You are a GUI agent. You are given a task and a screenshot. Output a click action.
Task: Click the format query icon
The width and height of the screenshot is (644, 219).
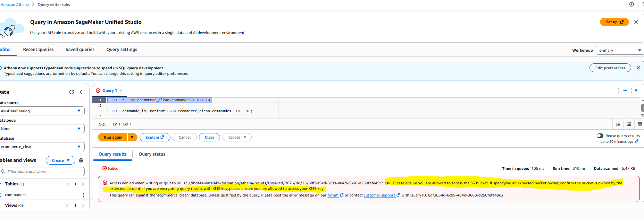point(618,124)
